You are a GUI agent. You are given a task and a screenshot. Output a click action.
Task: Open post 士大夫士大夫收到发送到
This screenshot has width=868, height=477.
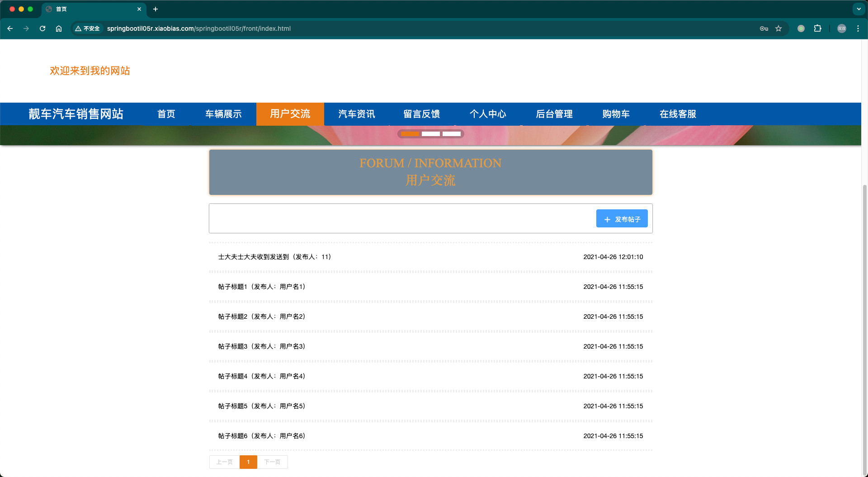(430, 257)
